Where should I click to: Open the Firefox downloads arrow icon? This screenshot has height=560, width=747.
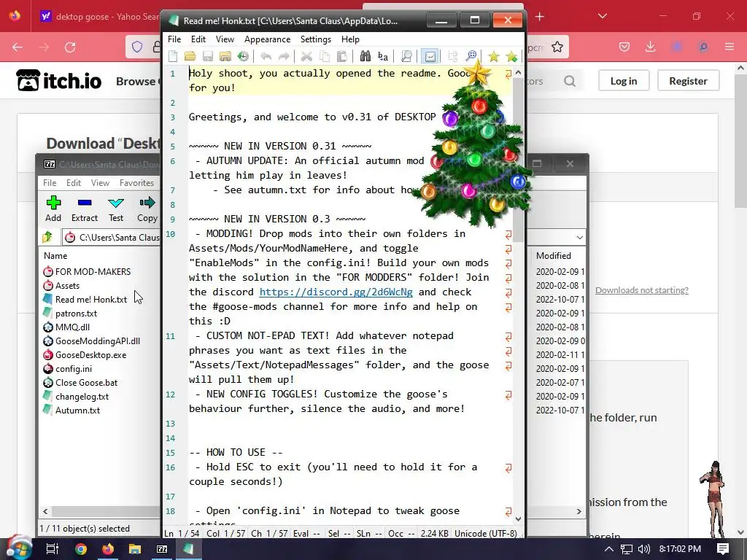(x=650, y=47)
